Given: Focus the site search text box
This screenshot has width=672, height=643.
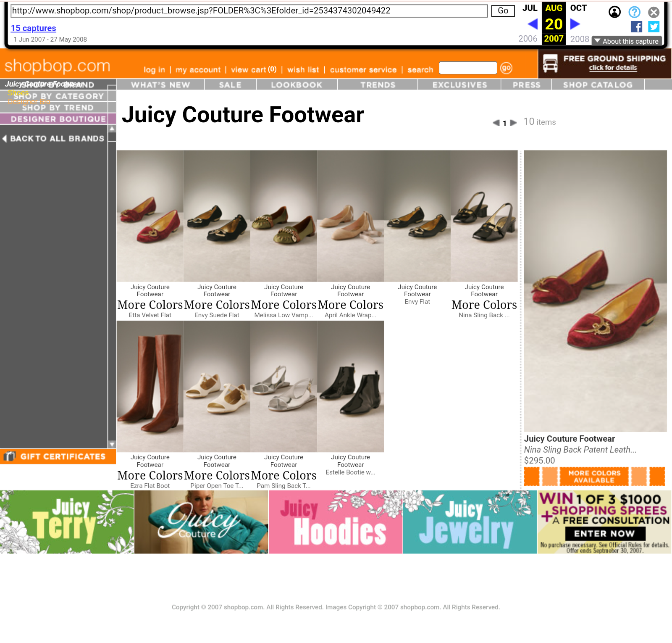Looking at the screenshot, I should coord(468,68).
